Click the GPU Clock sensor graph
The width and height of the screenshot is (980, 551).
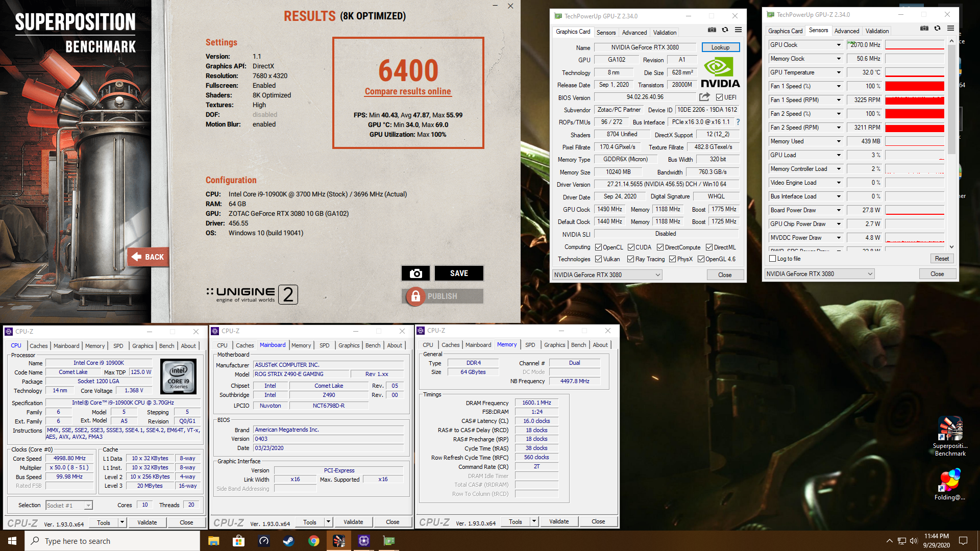(915, 45)
